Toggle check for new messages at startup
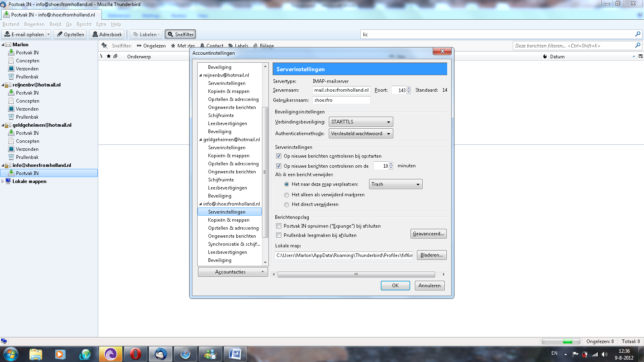Viewport: 644px width, 362px height. pyautogui.click(x=279, y=156)
